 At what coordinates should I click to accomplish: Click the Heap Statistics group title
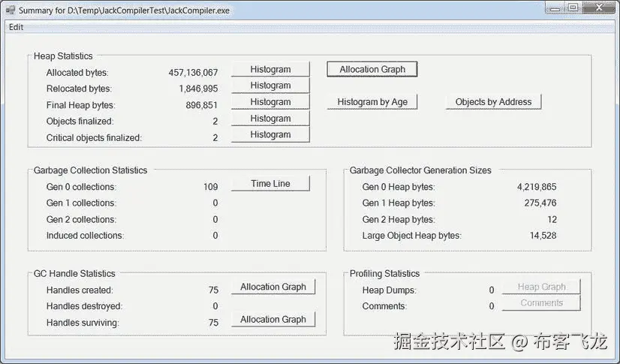(x=63, y=56)
